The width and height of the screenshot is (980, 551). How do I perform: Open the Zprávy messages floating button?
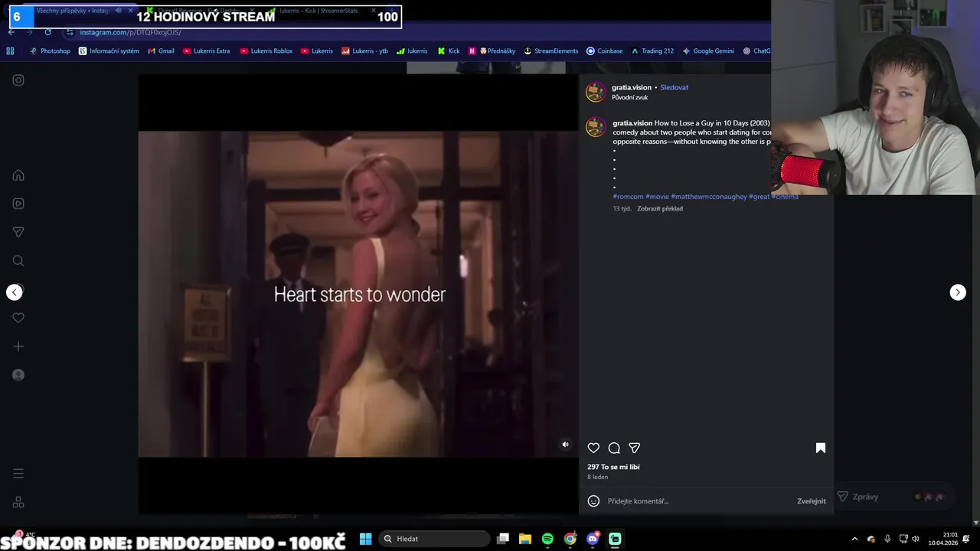(893, 497)
